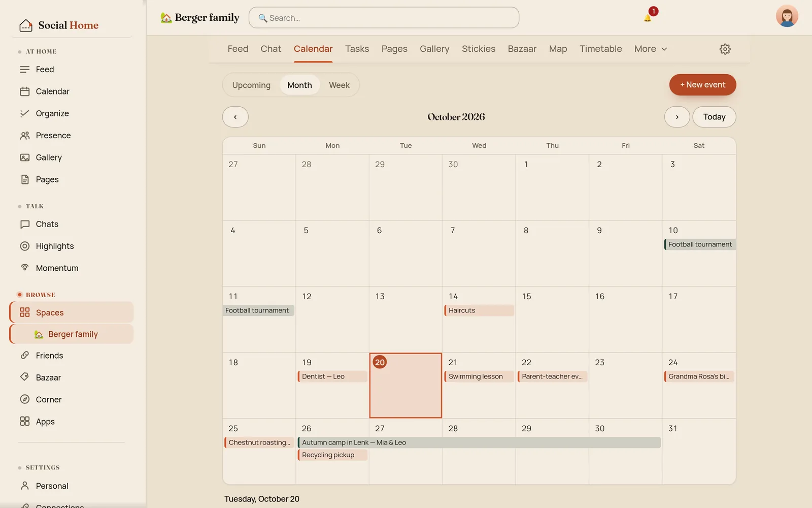Select October 20 day cell

pos(405,386)
